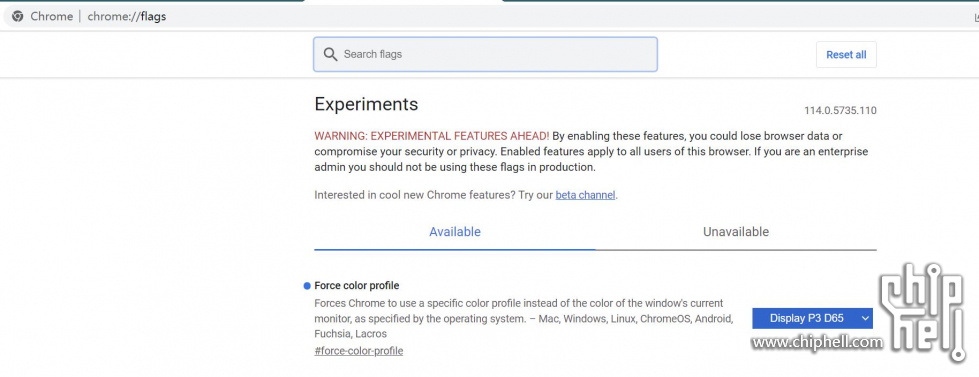
Task: Focus the Search flags input field
Action: coord(485,54)
